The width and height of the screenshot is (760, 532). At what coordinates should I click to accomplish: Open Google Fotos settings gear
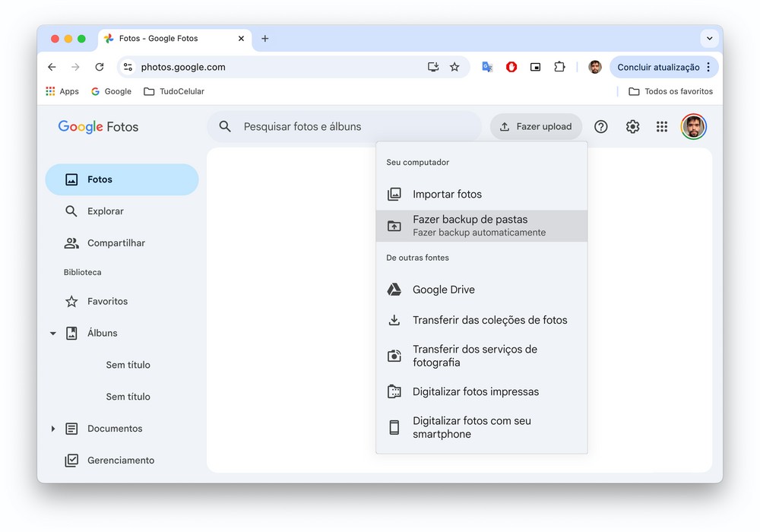[632, 127]
